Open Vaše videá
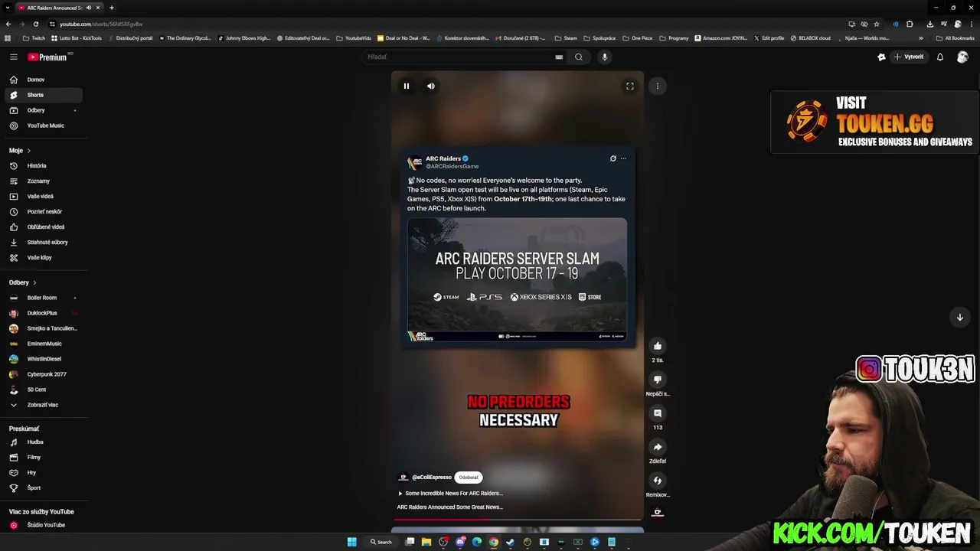This screenshot has height=551, width=980. point(43,197)
